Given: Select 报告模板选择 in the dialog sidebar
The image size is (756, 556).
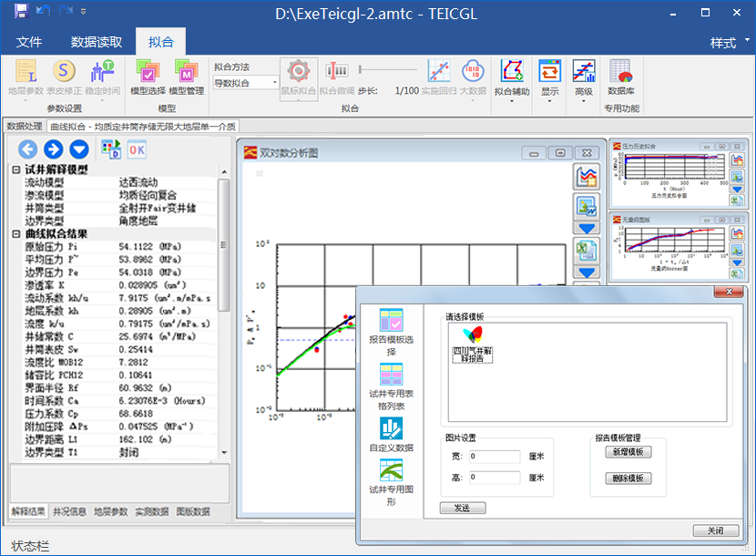Looking at the screenshot, I should pyautogui.click(x=390, y=332).
